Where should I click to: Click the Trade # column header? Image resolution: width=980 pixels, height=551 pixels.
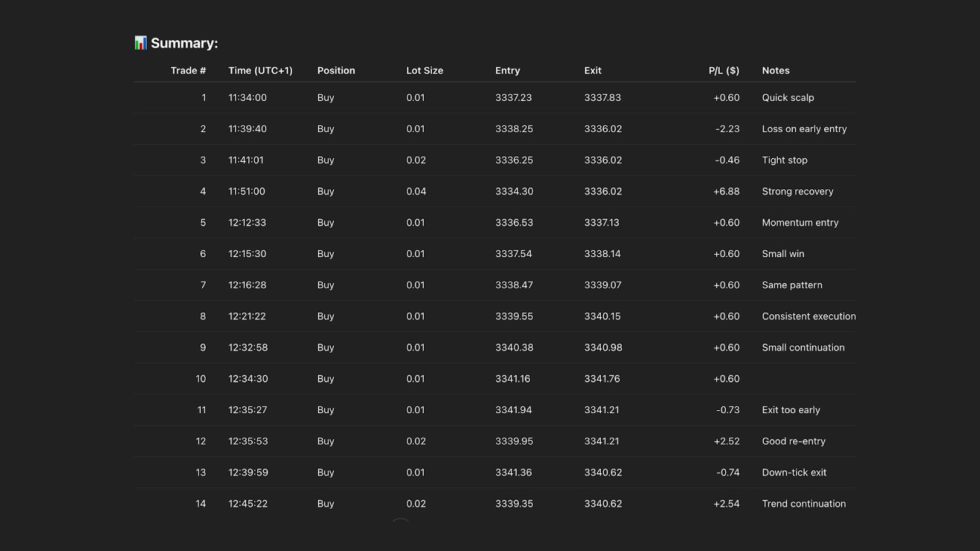pos(188,70)
